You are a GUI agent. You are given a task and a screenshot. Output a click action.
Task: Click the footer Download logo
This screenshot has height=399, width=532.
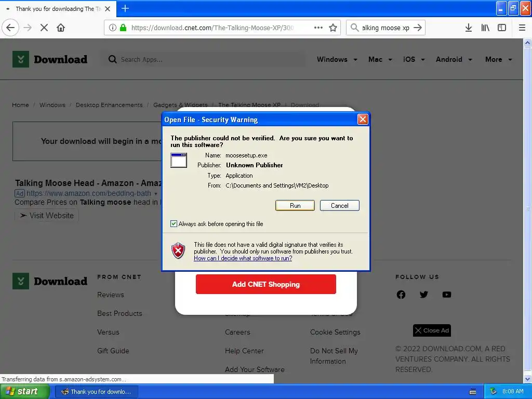tap(50, 281)
